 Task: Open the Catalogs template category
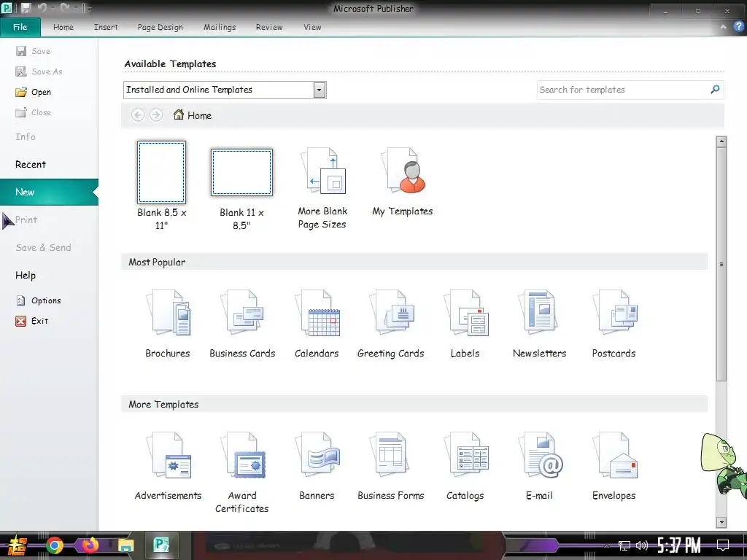point(465,466)
